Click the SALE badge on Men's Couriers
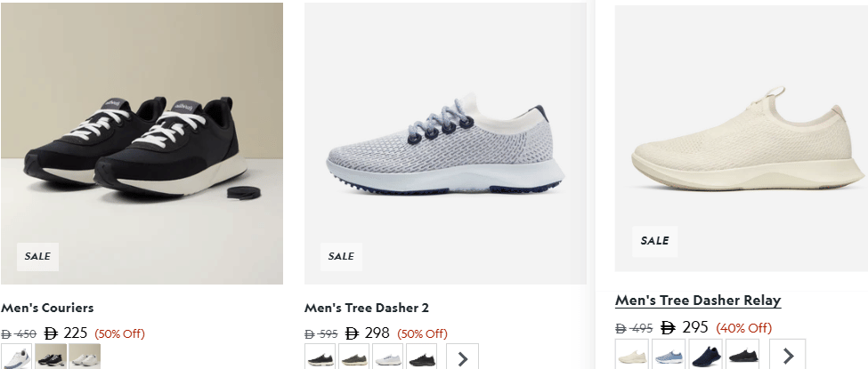 37,256
